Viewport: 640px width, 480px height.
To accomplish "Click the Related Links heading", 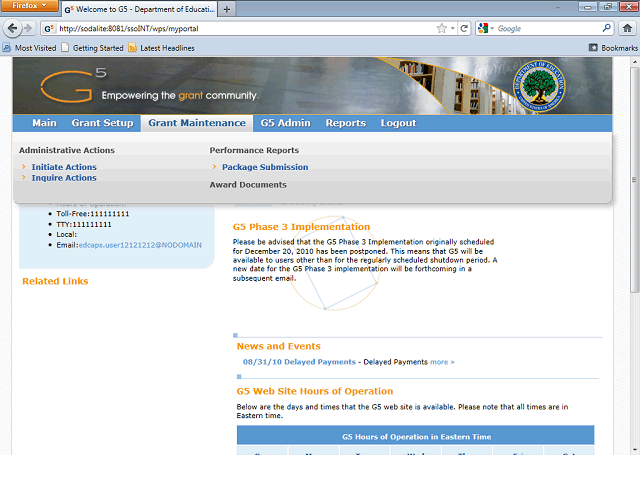I will point(55,281).
